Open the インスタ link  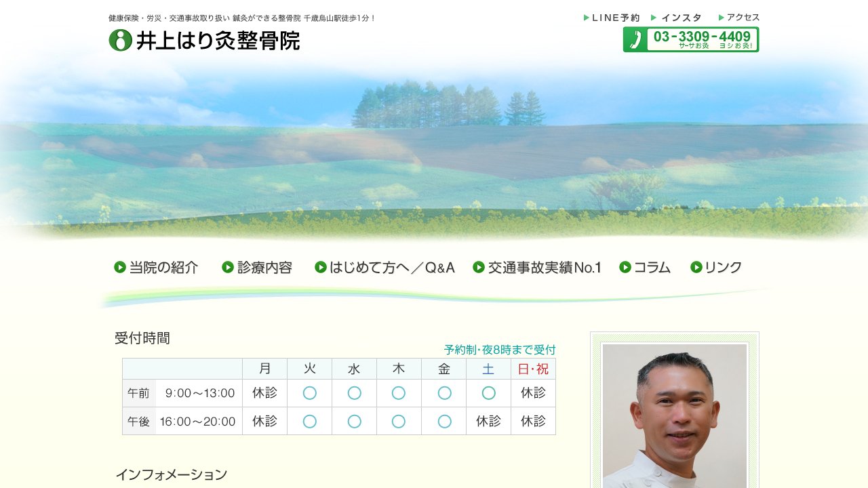tap(682, 17)
